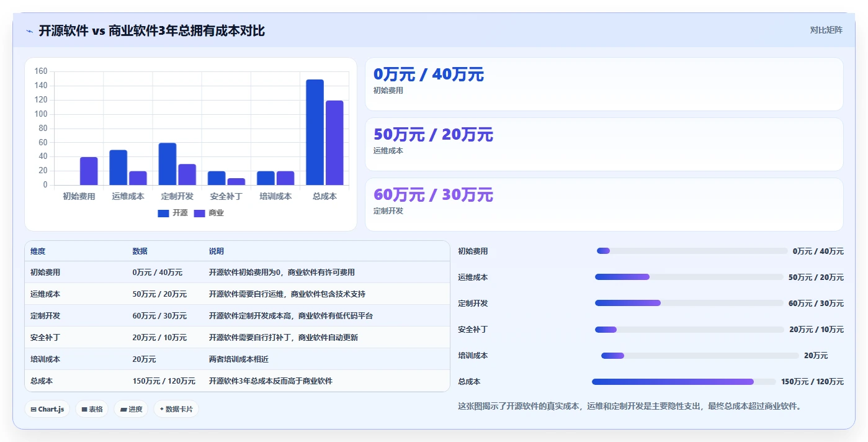Select the 60万元 / 30万元 data card
Viewport: 868px width, 442px height.
[604, 204]
